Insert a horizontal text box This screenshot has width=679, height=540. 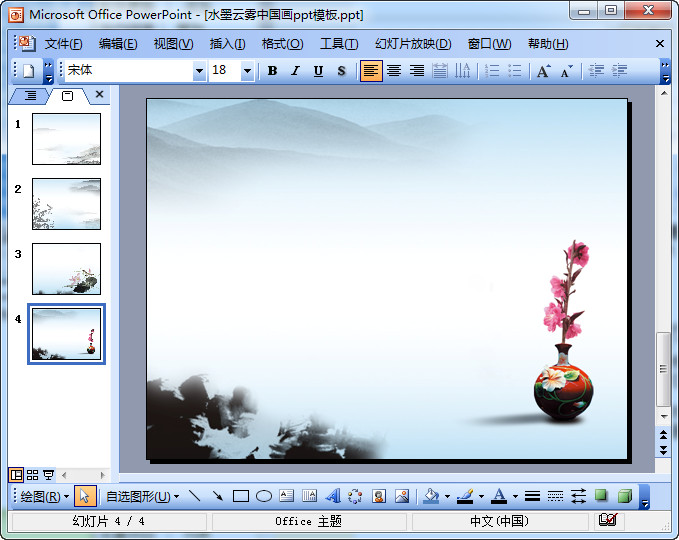(287, 496)
